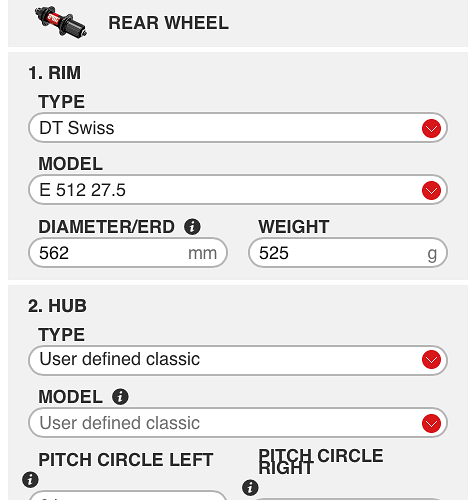Click the PITCH CIRCLE LEFT input field

[128, 495]
